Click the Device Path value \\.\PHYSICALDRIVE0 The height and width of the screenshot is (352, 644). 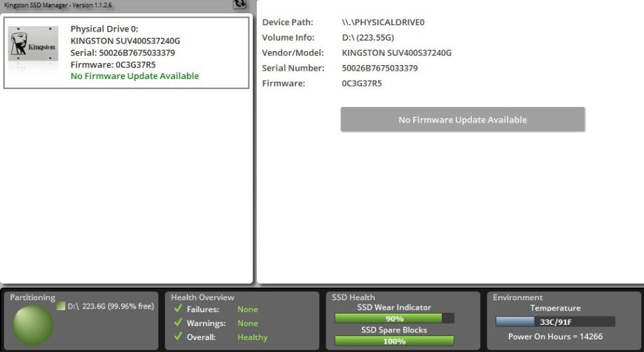[x=383, y=22]
